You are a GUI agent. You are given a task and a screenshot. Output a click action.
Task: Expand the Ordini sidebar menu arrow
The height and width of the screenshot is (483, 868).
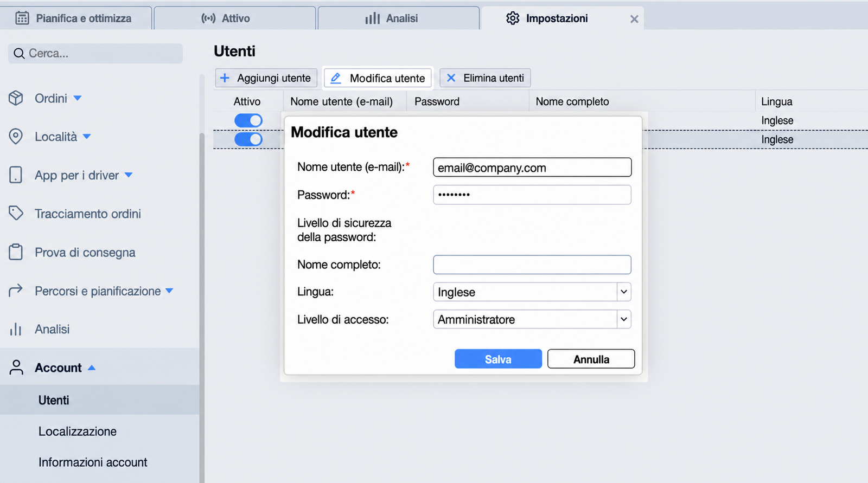[78, 98]
